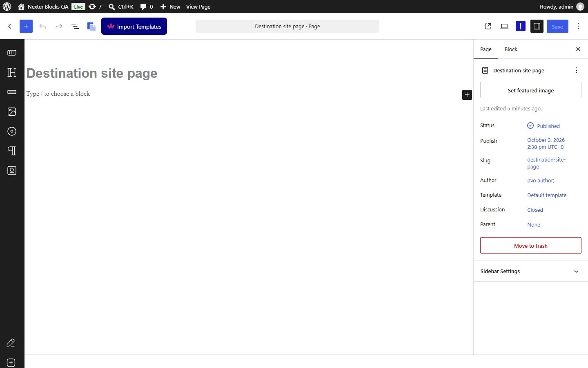Click the Import Templates button

point(134,26)
